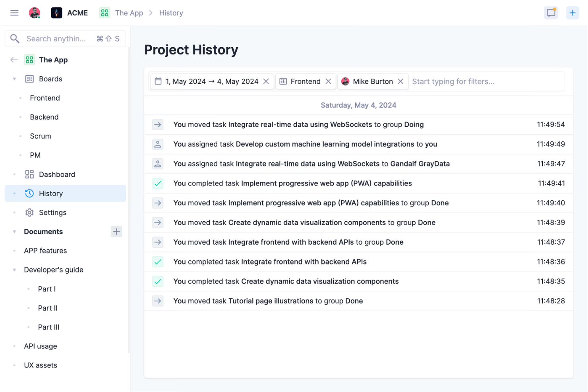
Task: Collapse the Documents section
Action: click(14, 232)
